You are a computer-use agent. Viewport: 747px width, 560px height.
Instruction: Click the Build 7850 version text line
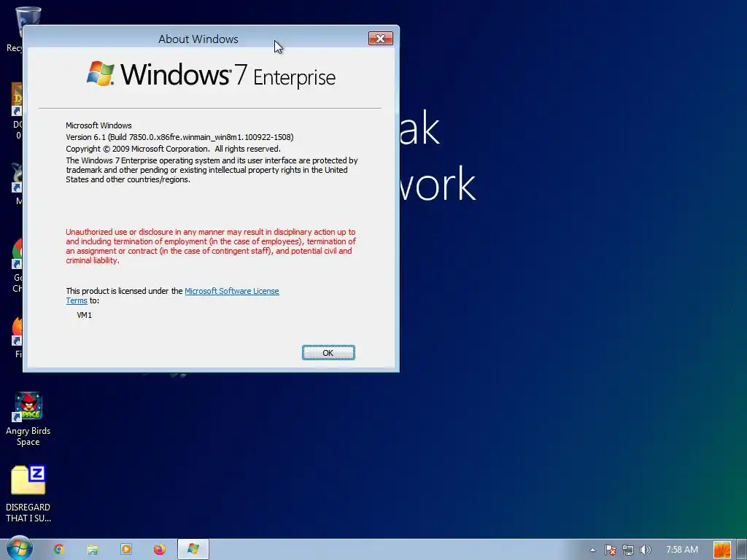[x=179, y=137]
